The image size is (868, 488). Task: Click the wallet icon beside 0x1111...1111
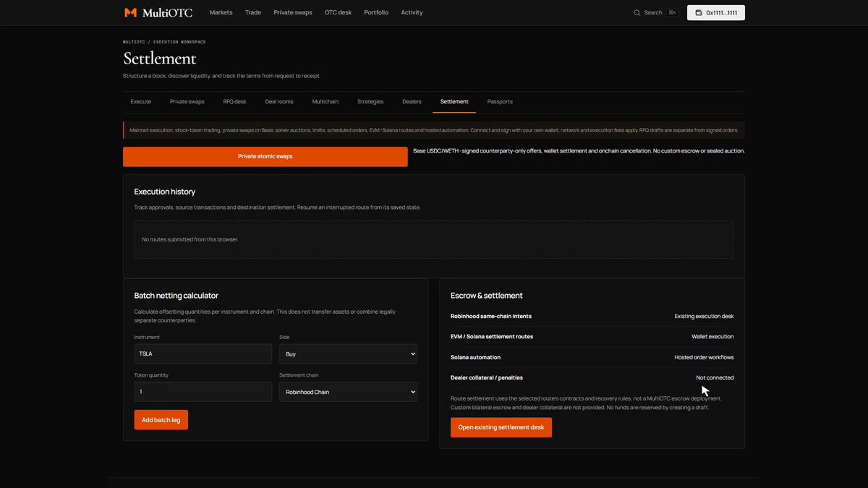[x=699, y=12]
